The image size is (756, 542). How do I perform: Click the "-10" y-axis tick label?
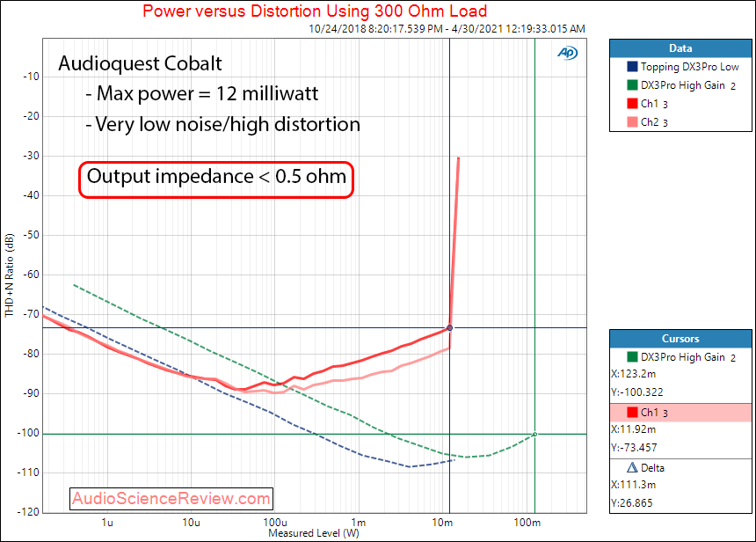[31, 77]
